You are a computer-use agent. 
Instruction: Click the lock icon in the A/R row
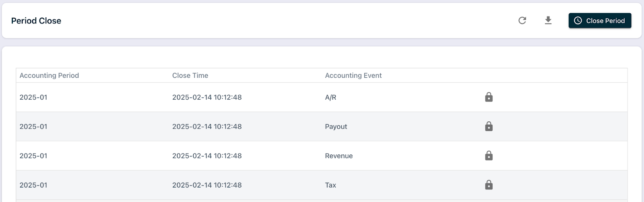[x=489, y=97]
